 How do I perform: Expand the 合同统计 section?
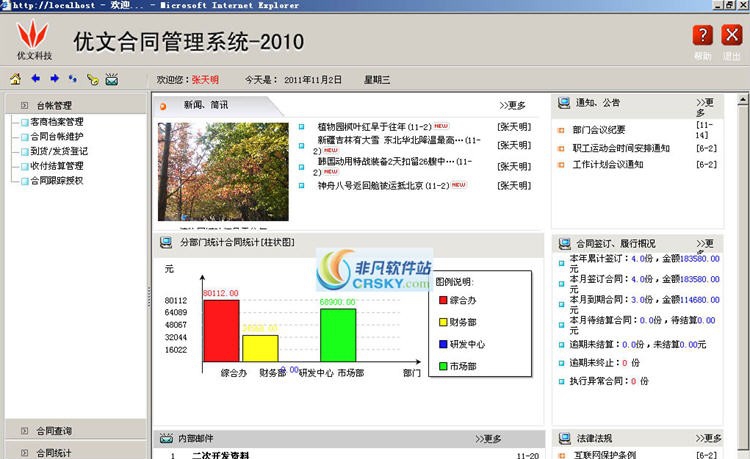pyautogui.click(x=76, y=452)
